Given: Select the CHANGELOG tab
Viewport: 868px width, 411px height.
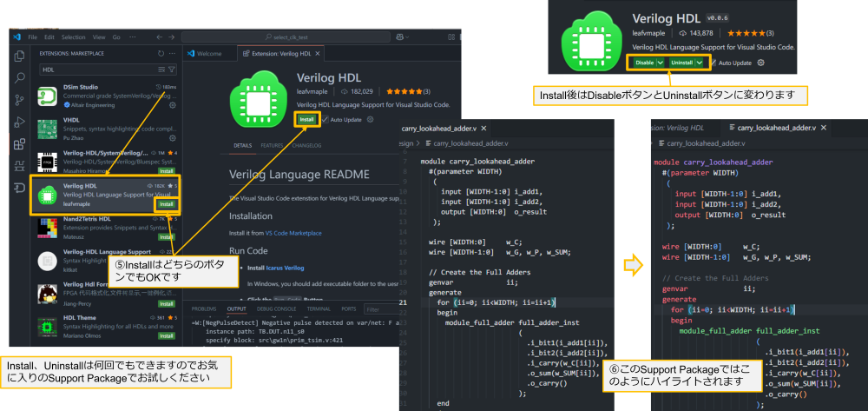Looking at the screenshot, I should tap(306, 146).
